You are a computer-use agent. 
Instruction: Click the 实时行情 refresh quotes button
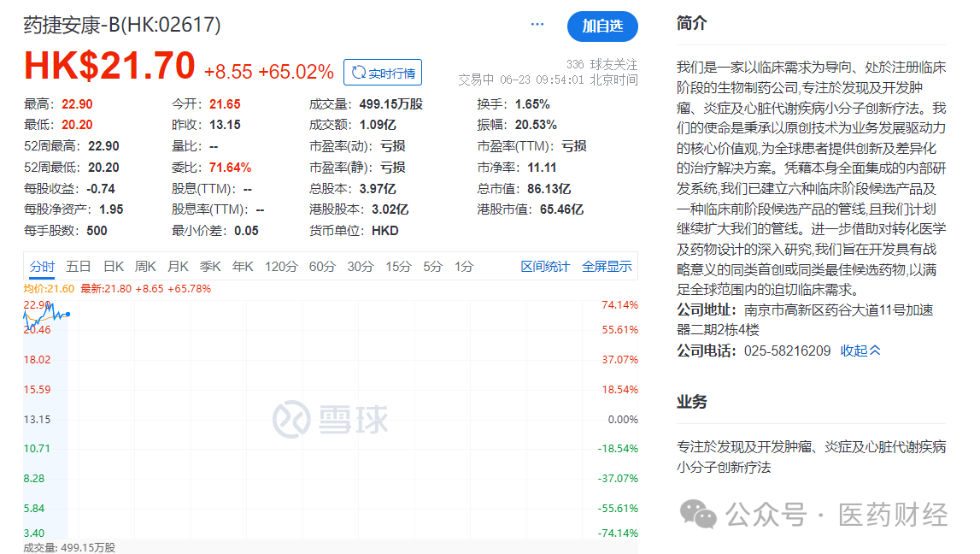(383, 74)
